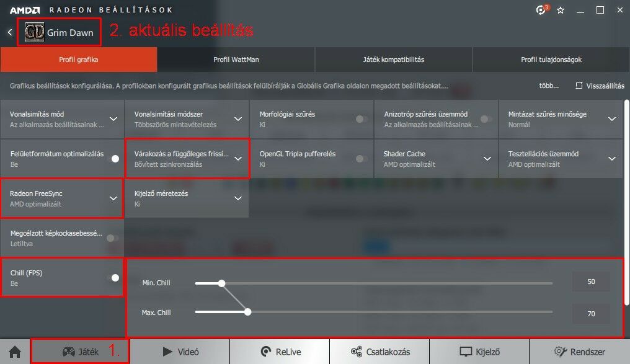Go back using the back arrow

10,32
